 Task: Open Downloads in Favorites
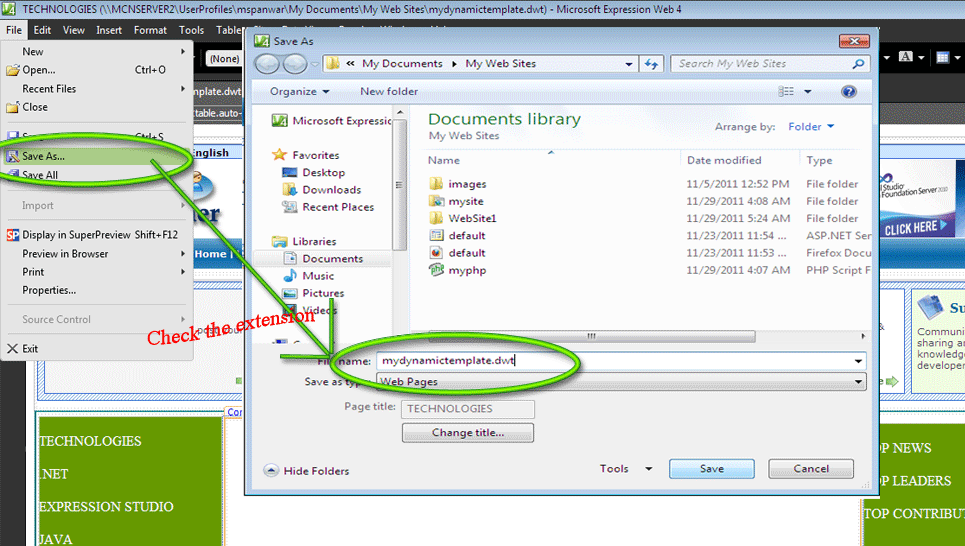point(331,190)
